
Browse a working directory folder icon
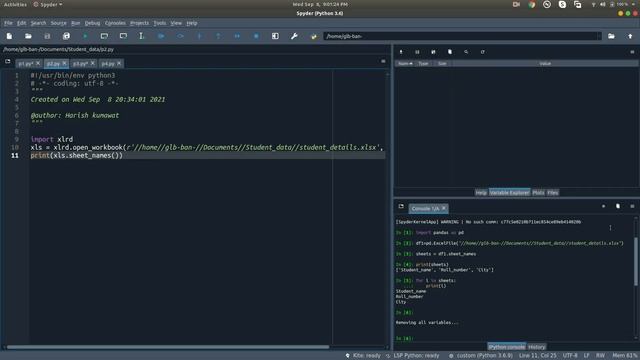tap(611, 36)
